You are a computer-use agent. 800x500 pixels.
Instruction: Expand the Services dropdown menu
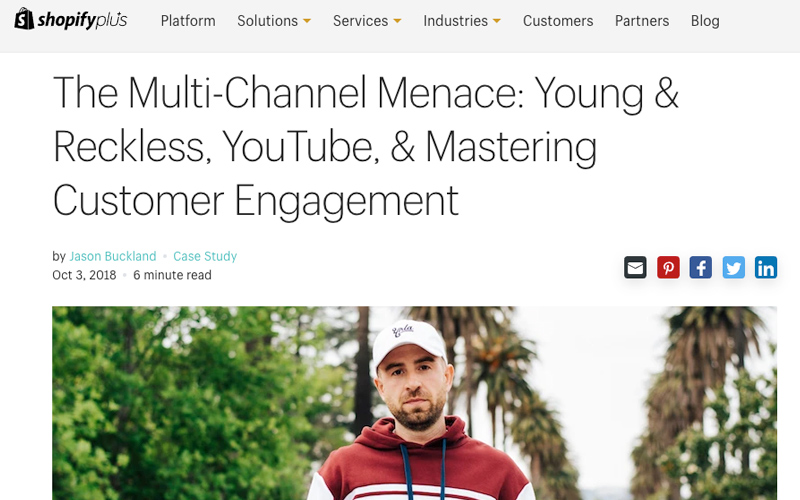[367, 21]
